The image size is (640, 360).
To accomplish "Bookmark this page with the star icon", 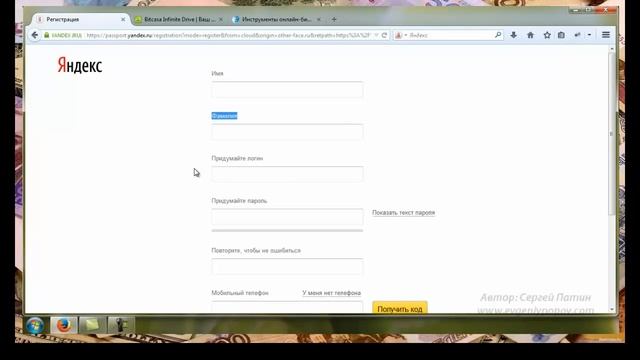I will [547, 35].
